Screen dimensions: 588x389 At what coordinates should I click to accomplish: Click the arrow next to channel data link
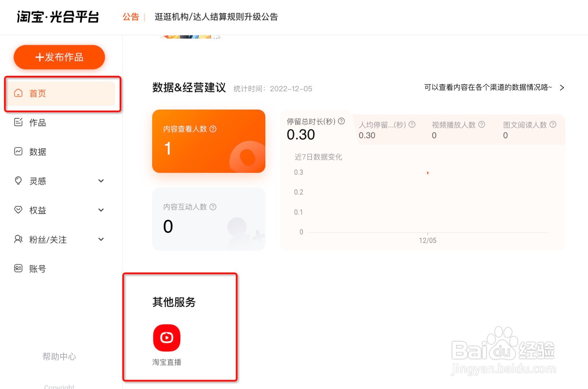[562, 88]
